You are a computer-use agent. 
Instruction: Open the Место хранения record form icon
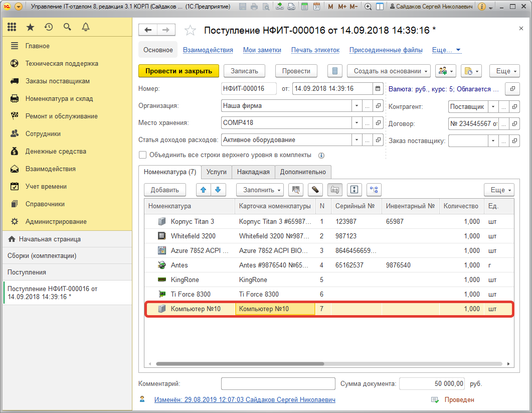click(x=378, y=122)
